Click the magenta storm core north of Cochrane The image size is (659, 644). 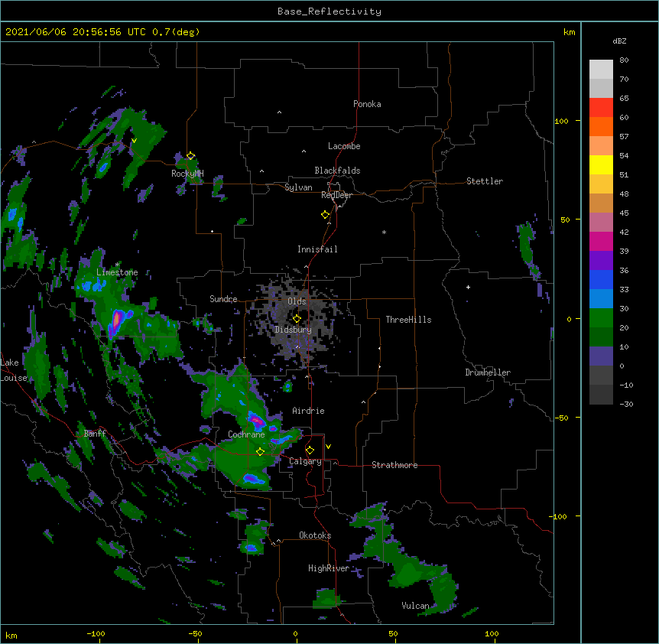[256, 420]
